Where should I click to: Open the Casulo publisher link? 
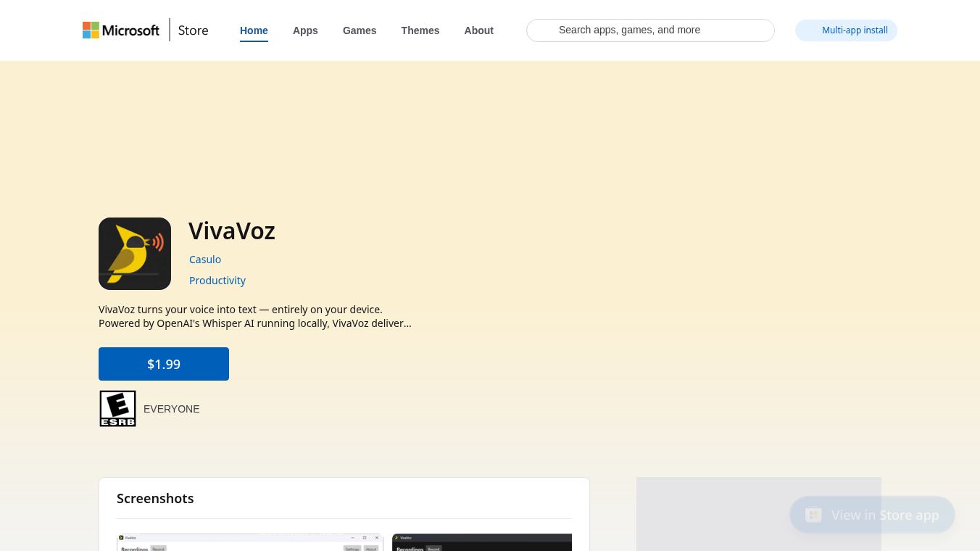coord(205,260)
